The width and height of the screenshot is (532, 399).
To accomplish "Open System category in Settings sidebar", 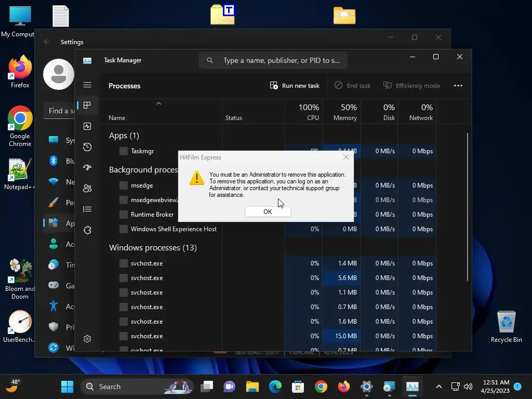I will click(54, 140).
